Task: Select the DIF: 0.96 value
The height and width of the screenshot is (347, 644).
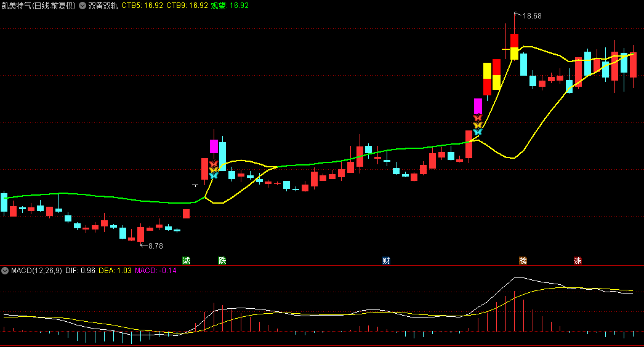Action: coord(80,271)
